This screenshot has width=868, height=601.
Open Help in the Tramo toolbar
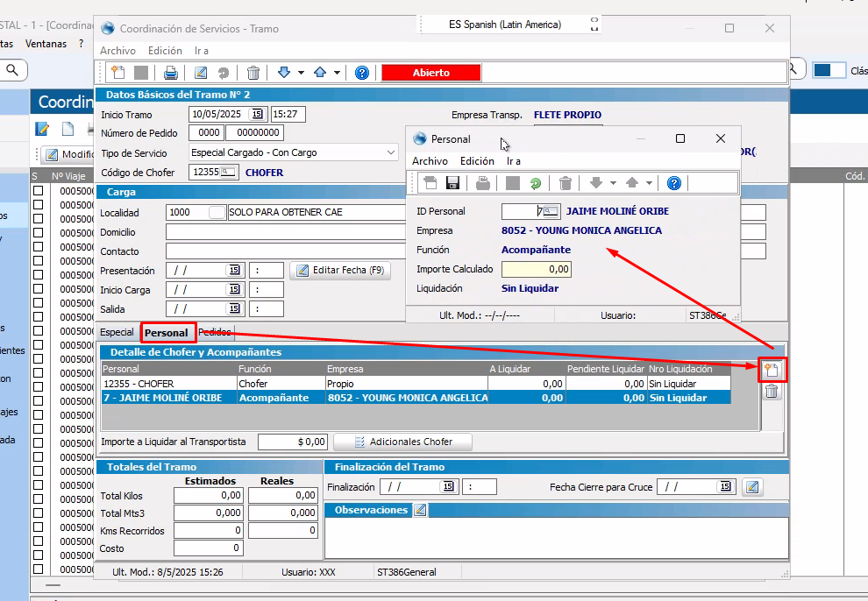pyautogui.click(x=362, y=73)
